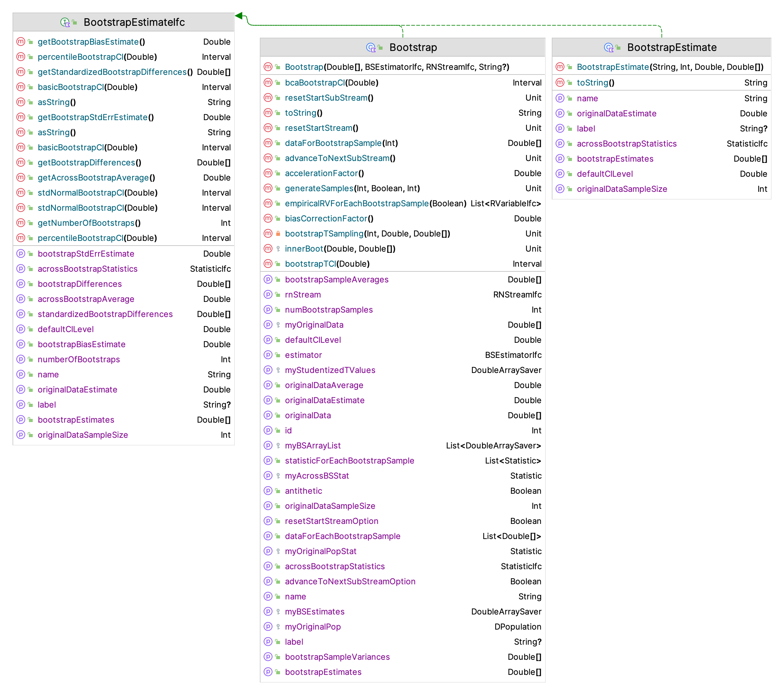Click property icon beside originalDataSampleSize in BootstrapEstimate
This screenshot has width=784, height=695.
560,189
